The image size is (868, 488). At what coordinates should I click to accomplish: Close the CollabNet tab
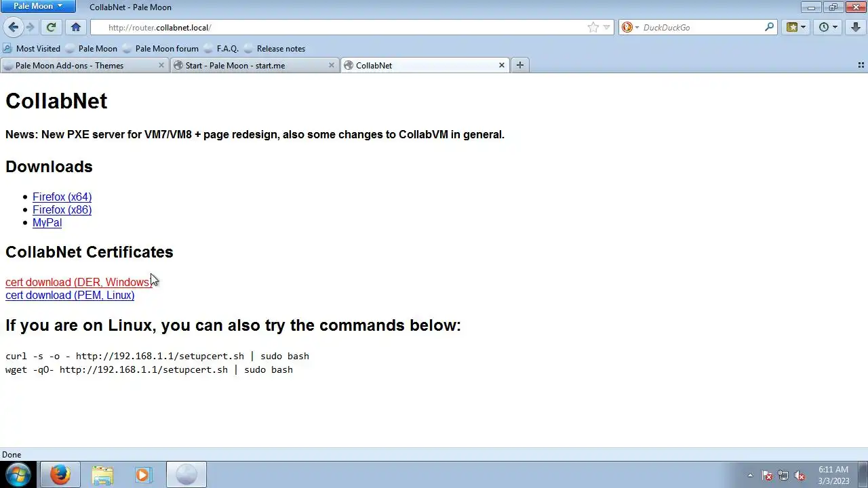[x=502, y=66]
